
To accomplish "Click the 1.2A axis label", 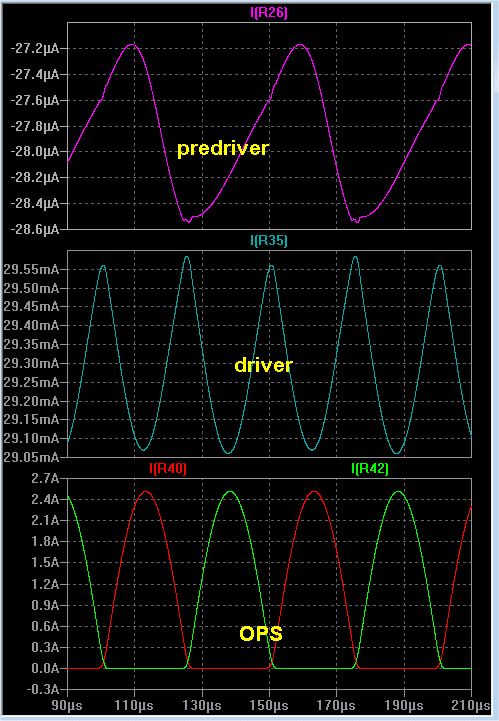I will 45,584.
